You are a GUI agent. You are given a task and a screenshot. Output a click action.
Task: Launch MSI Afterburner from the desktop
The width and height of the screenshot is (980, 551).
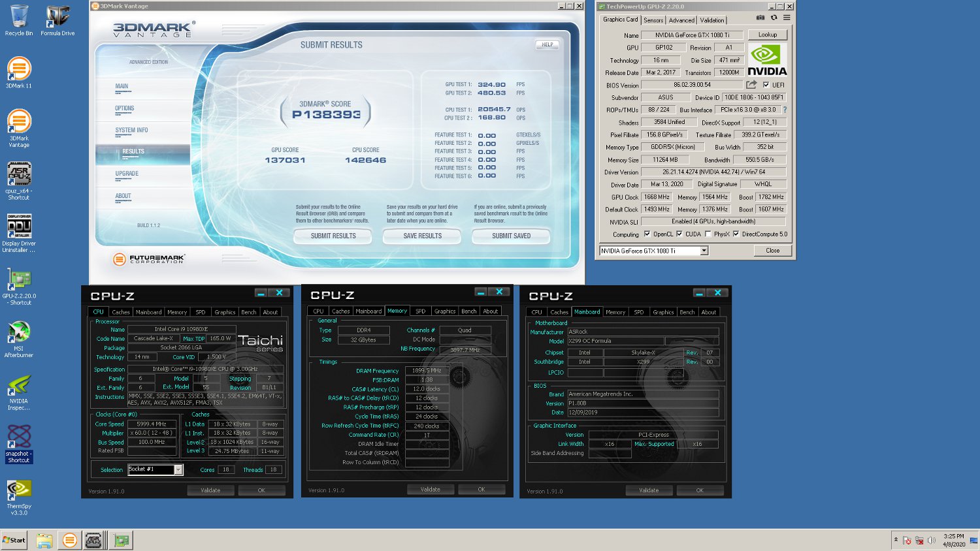(x=19, y=339)
